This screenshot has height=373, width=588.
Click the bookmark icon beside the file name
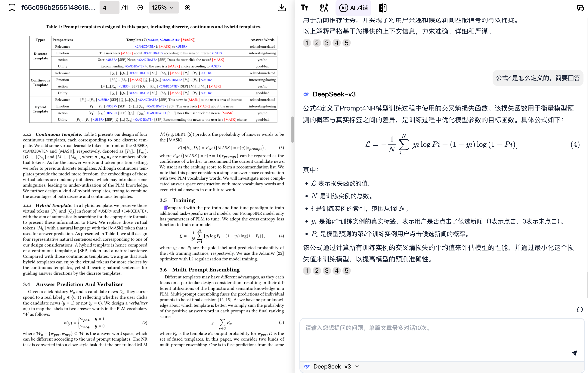(x=12, y=8)
